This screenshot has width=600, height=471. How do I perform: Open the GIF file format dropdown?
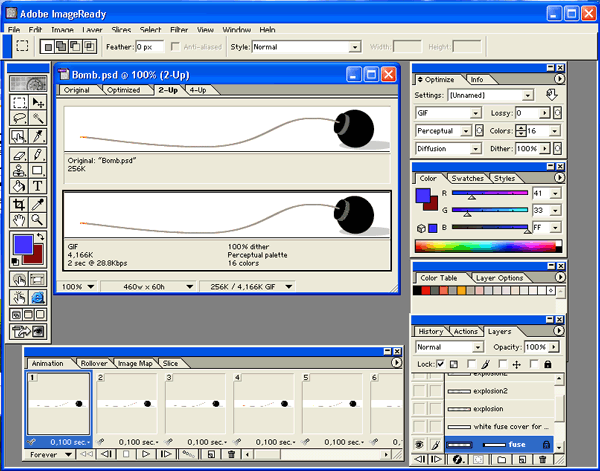[448, 113]
